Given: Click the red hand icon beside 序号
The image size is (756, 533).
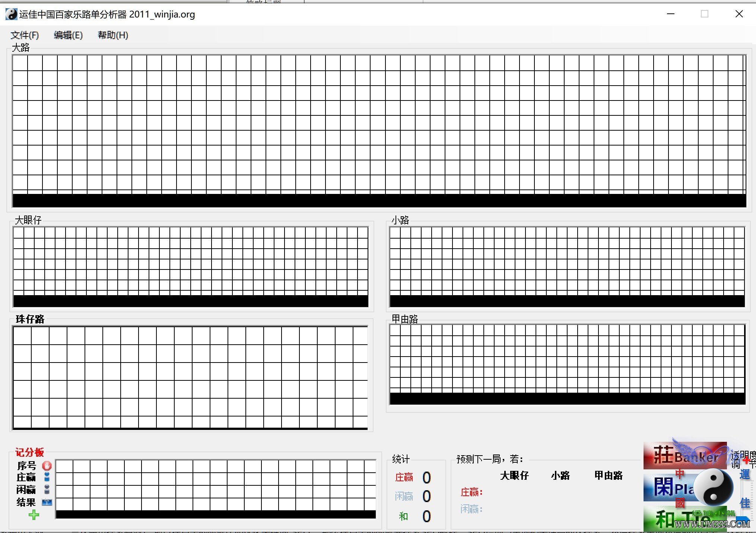Looking at the screenshot, I should pyautogui.click(x=47, y=466).
